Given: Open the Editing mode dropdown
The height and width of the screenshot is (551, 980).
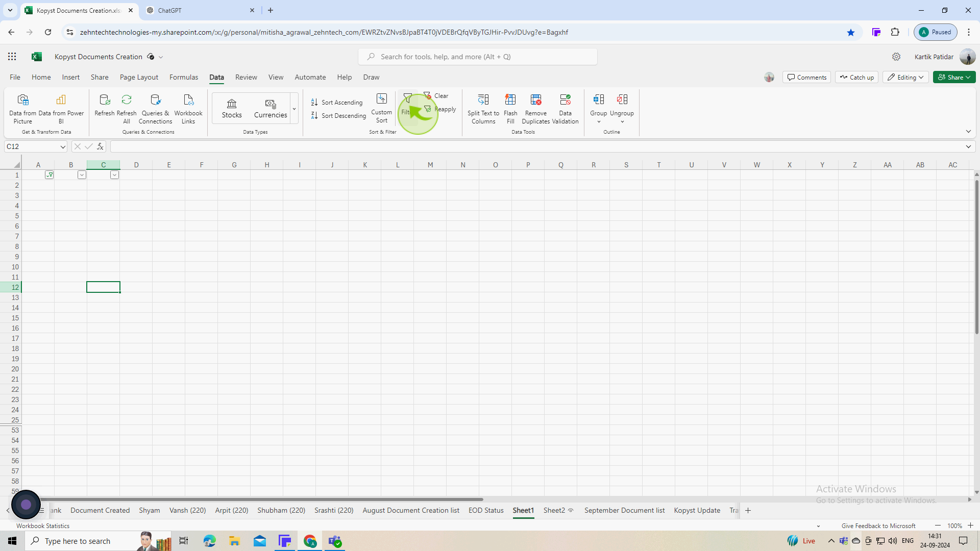Looking at the screenshot, I should point(905,77).
